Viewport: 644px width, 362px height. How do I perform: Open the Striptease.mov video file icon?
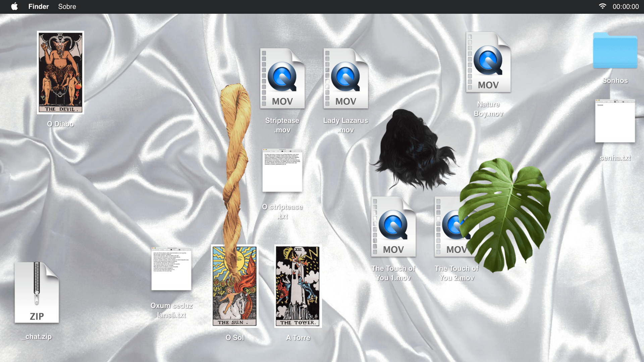[x=282, y=78]
